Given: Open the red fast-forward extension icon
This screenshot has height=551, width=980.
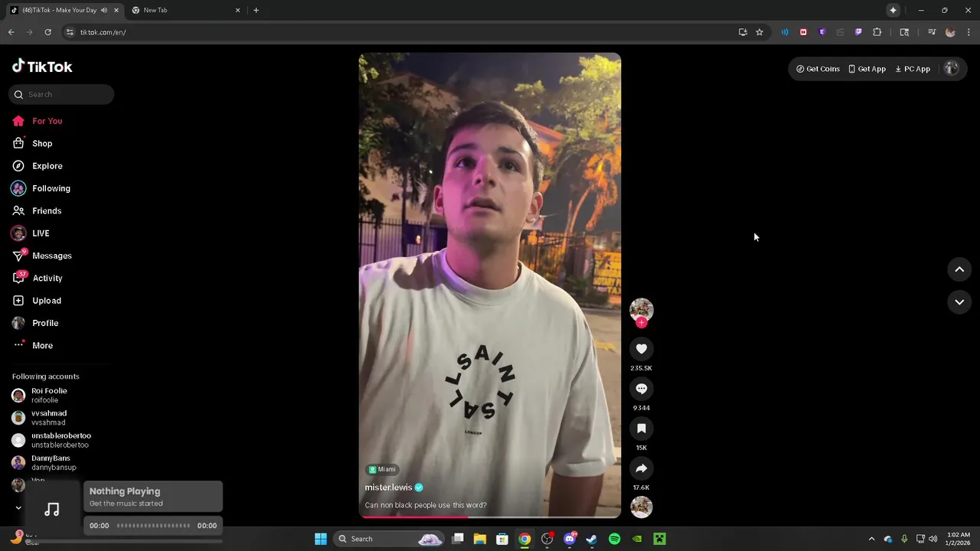Looking at the screenshot, I should (x=803, y=32).
